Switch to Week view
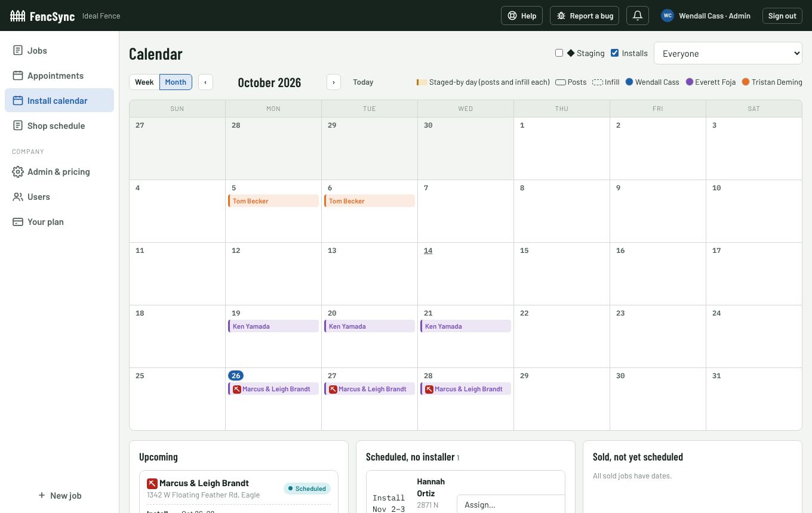Image resolution: width=812 pixels, height=513 pixels. point(144,82)
